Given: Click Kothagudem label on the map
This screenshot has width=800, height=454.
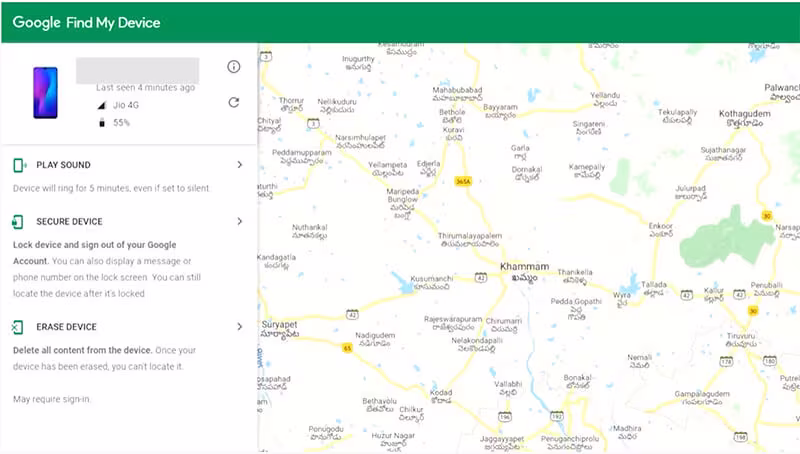Looking at the screenshot, I should pos(744,118).
